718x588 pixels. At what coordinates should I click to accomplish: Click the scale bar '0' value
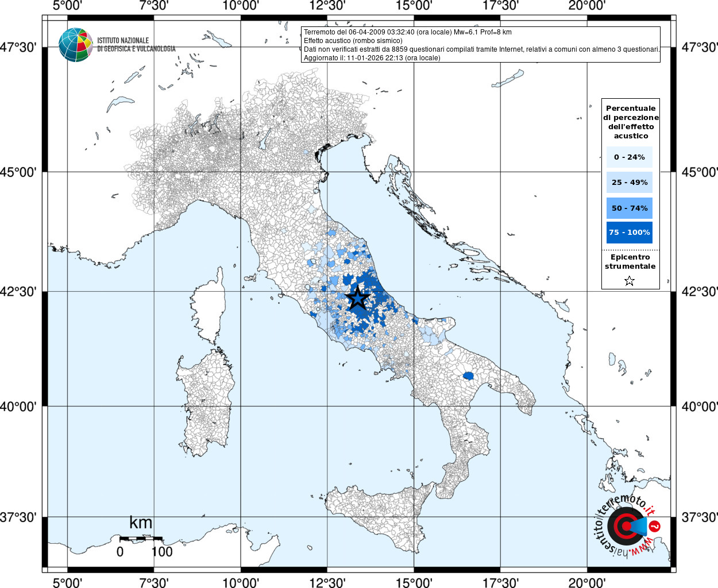pyautogui.click(x=119, y=552)
